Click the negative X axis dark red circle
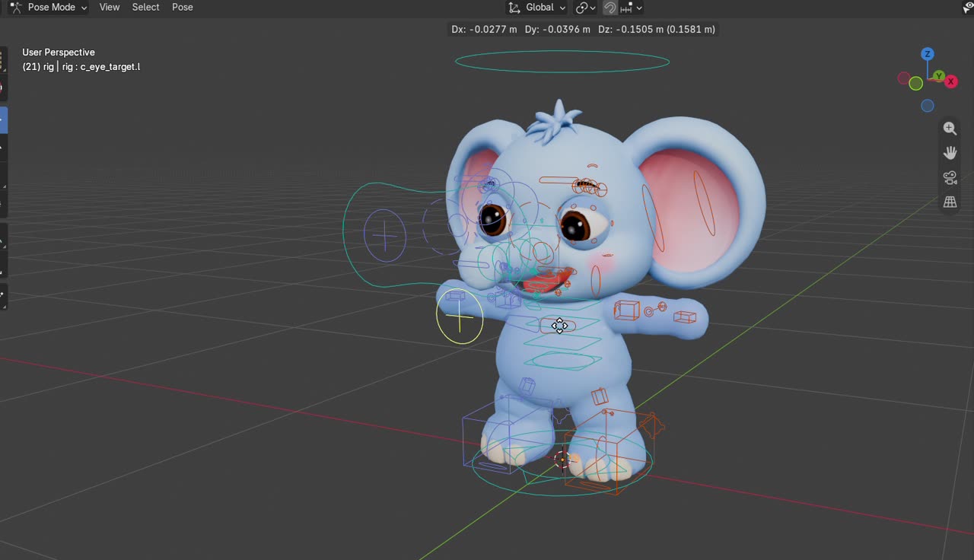The width and height of the screenshot is (974, 560). coord(904,78)
